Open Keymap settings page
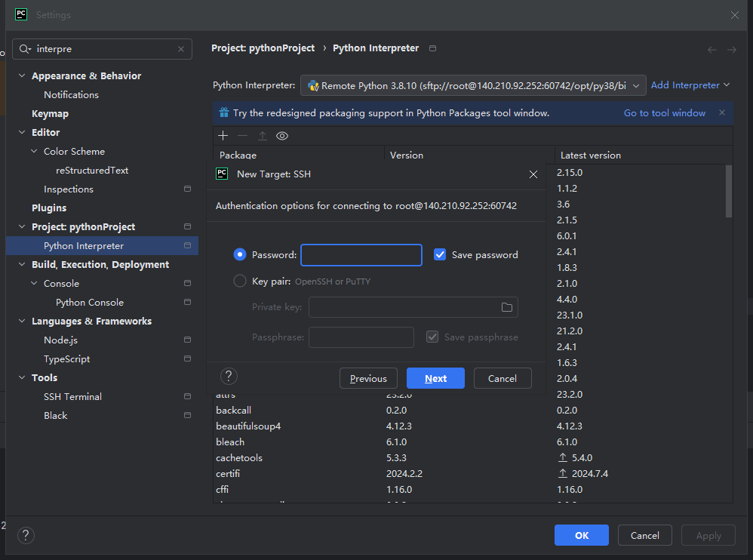 point(50,114)
